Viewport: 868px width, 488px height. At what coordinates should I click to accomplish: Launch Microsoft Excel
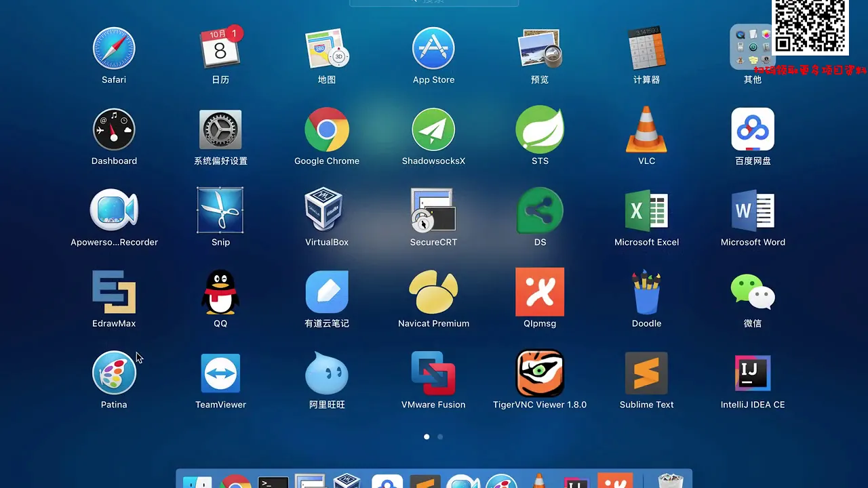pyautogui.click(x=646, y=211)
